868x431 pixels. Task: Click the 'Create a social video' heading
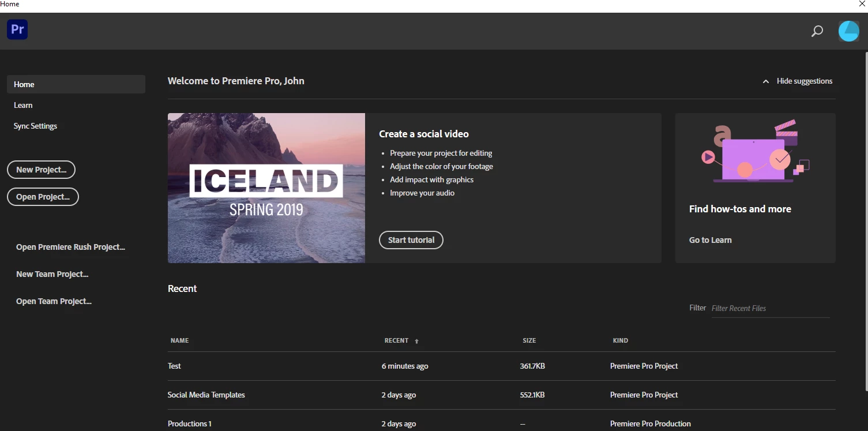(x=424, y=134)
